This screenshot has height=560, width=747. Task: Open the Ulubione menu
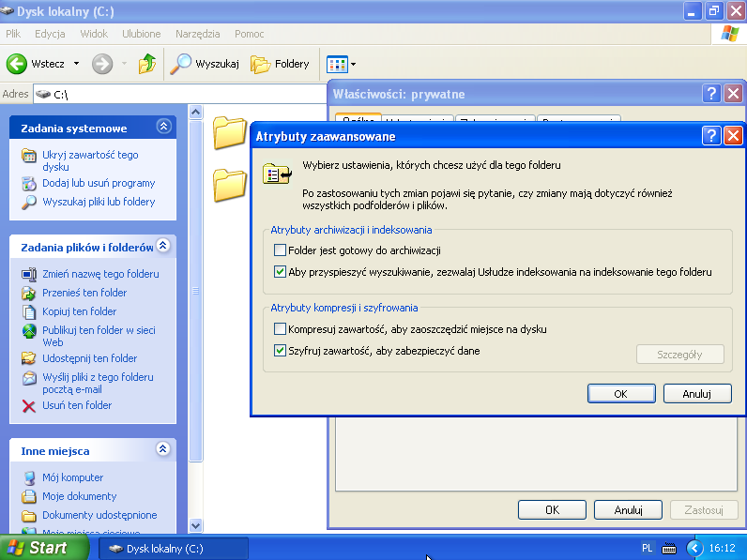[141, 34]
